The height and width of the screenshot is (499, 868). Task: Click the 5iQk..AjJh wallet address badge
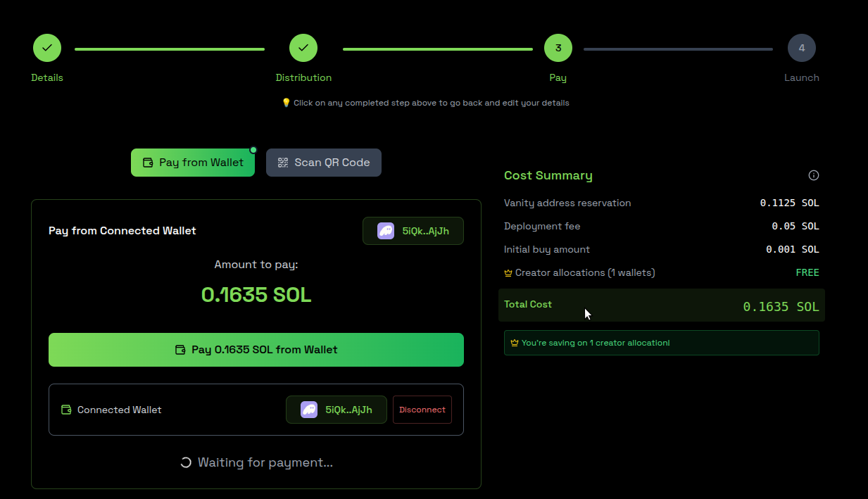coord(413,230)
